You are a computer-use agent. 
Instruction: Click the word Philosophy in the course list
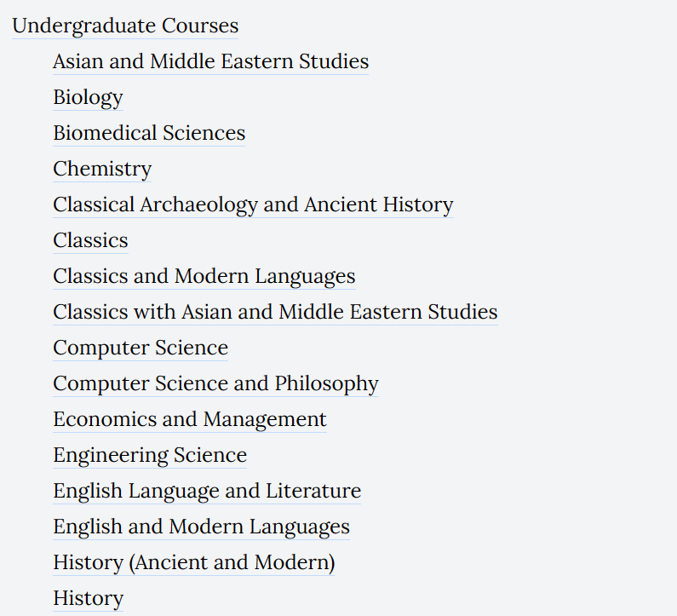[x=327, y=384]
